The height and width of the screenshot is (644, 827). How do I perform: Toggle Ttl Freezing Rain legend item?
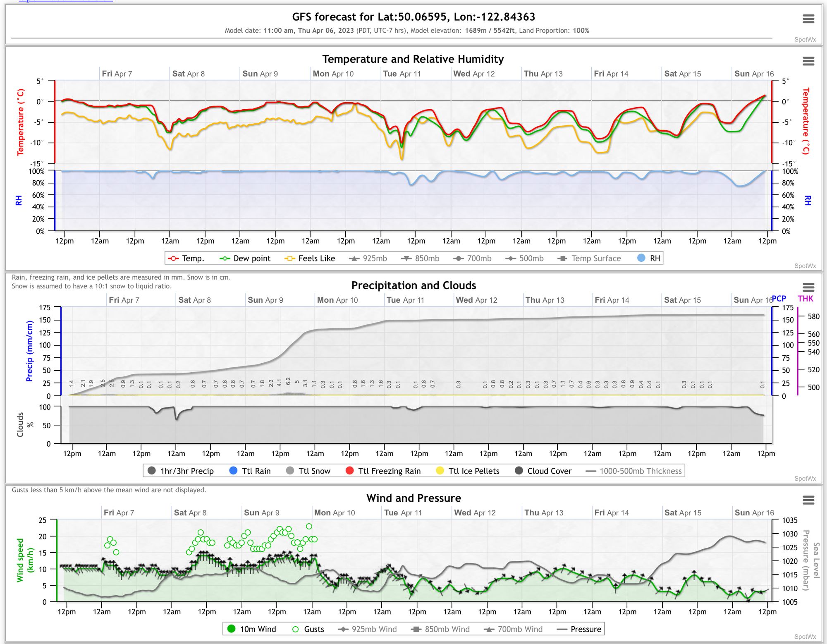coord(389,471)
